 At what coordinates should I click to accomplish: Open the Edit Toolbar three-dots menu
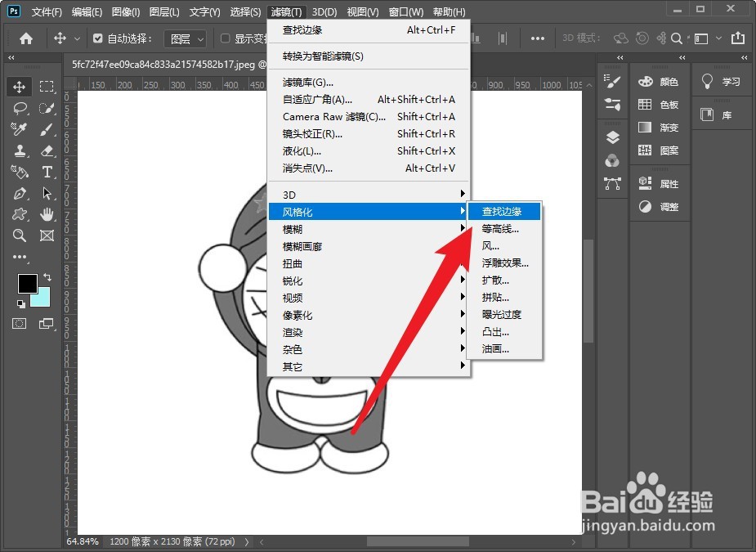click(x=20, y=257)
